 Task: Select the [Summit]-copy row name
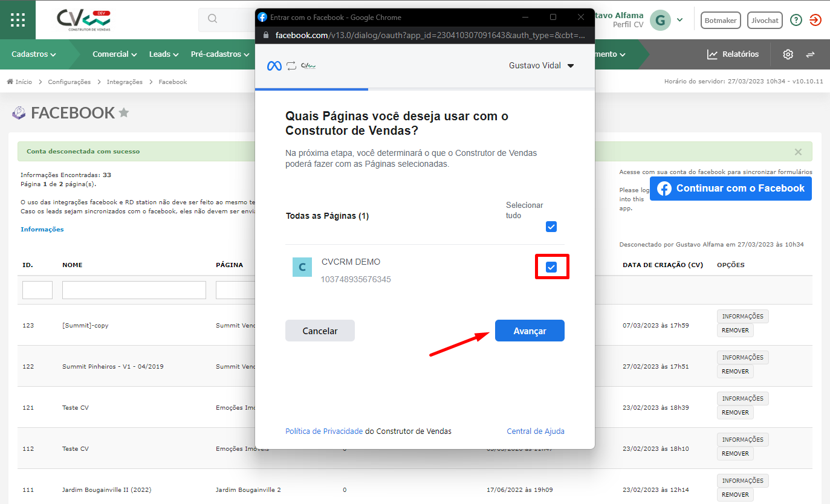(x=85, y=325)
